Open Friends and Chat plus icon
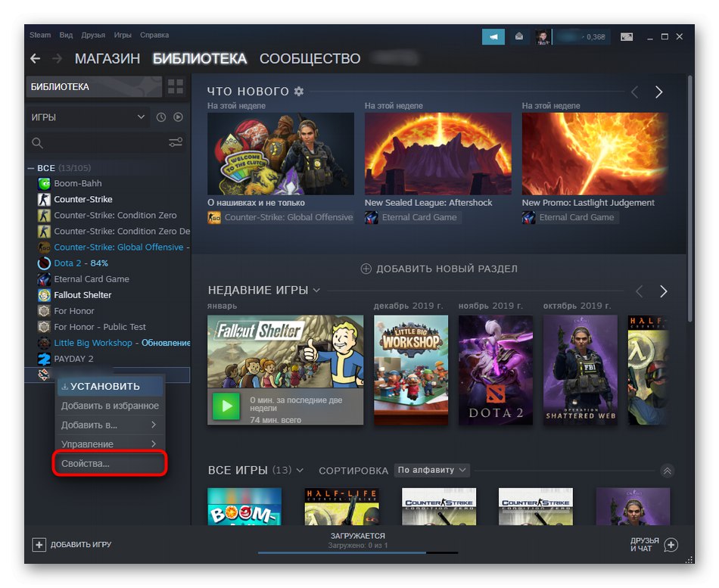This screenshot has width=719, height=588. [671, 545]
